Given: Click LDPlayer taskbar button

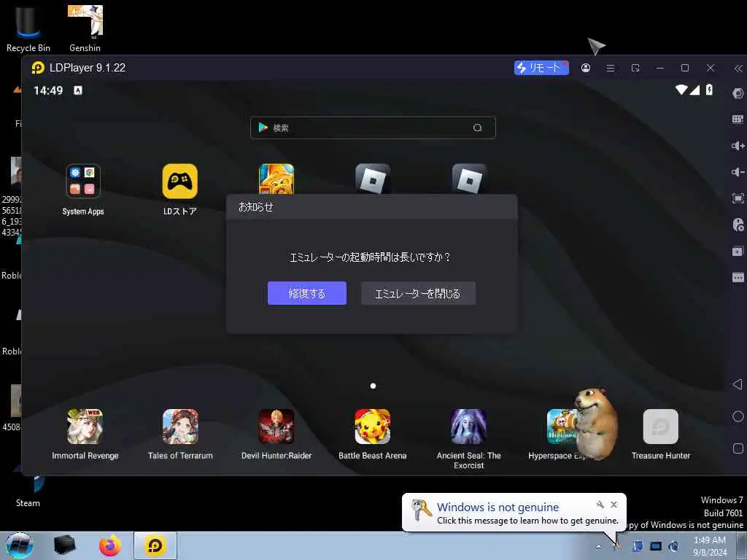Looking at the screenshot, I should [155, 545].
